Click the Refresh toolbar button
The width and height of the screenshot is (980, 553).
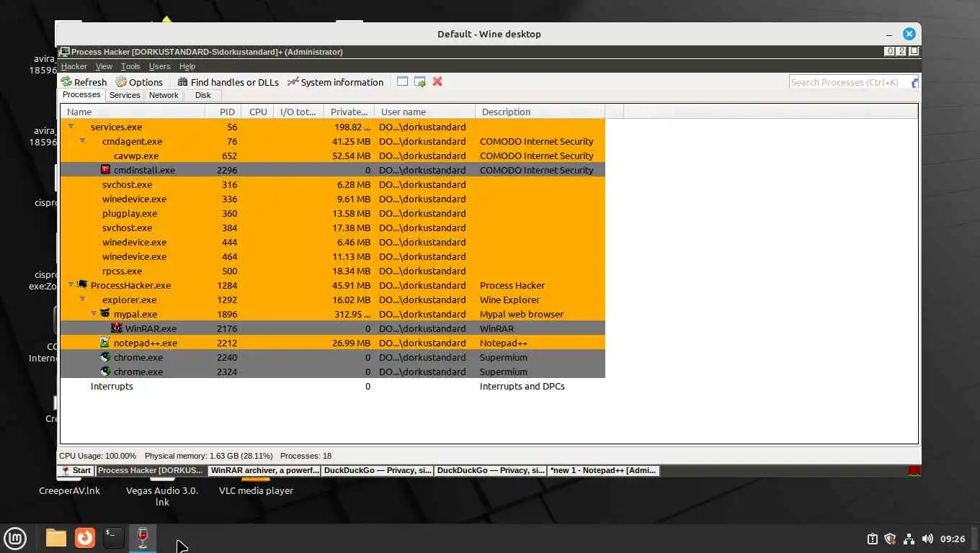pos(84,82)
